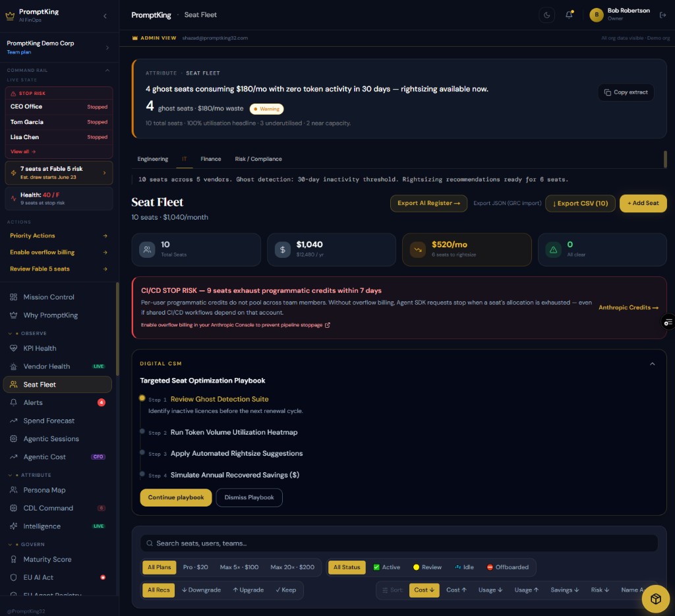Viewport: 675px width, 616px height.
Task: Click Copy extract button
Action: click(x=626, y=92)
